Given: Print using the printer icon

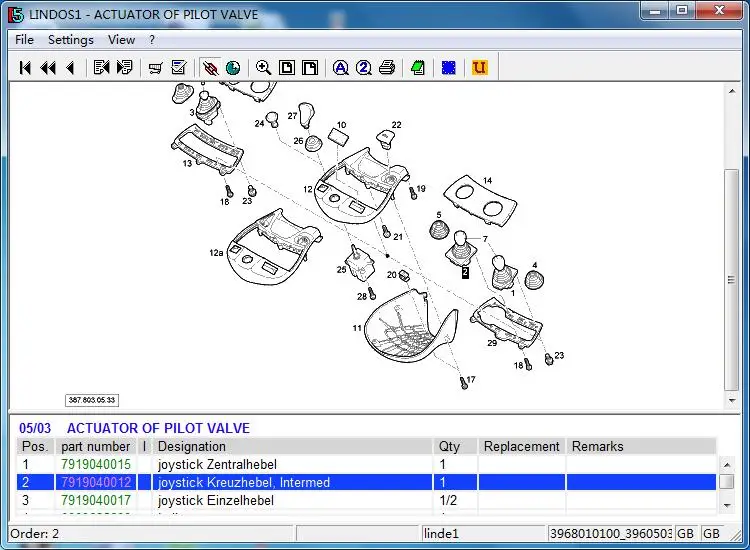Looking at the screenshot, I should coord(387,68).
